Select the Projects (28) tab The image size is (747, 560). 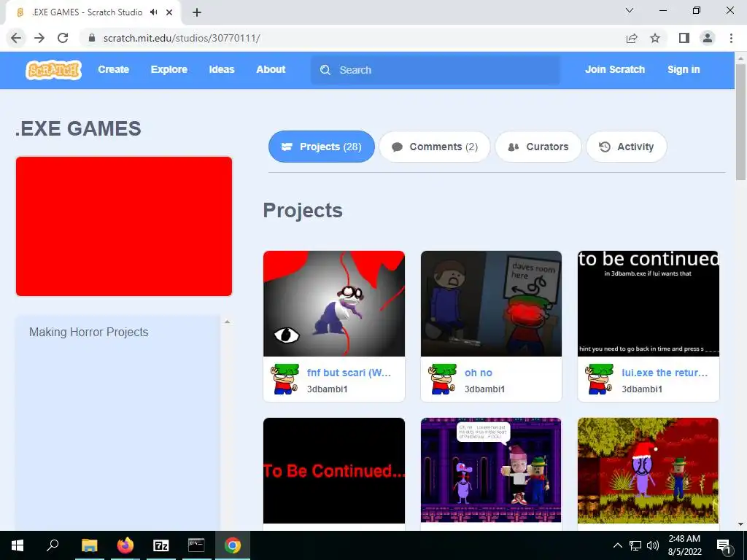322,147
